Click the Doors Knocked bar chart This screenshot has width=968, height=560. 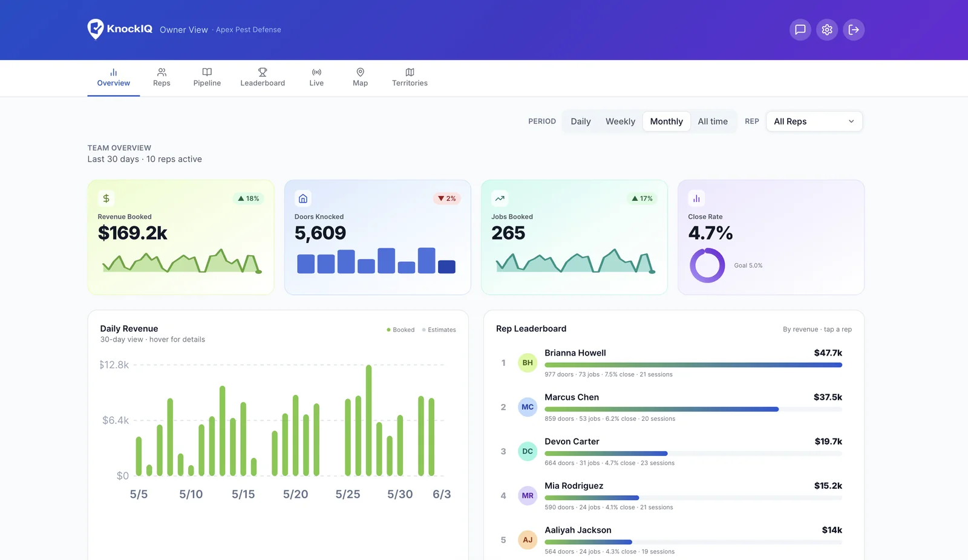pyautogui.click(x=376, y=260)
